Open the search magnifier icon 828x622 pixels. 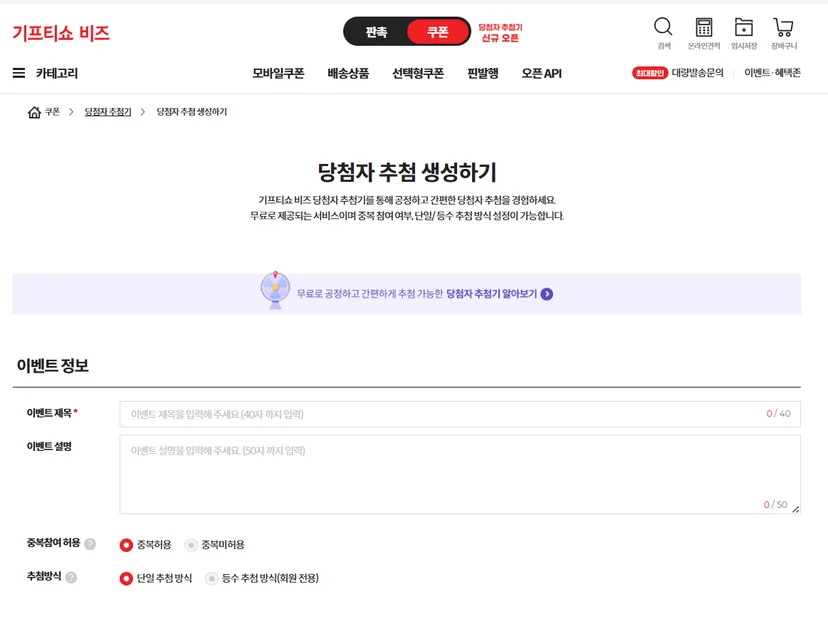coord(663,27)
